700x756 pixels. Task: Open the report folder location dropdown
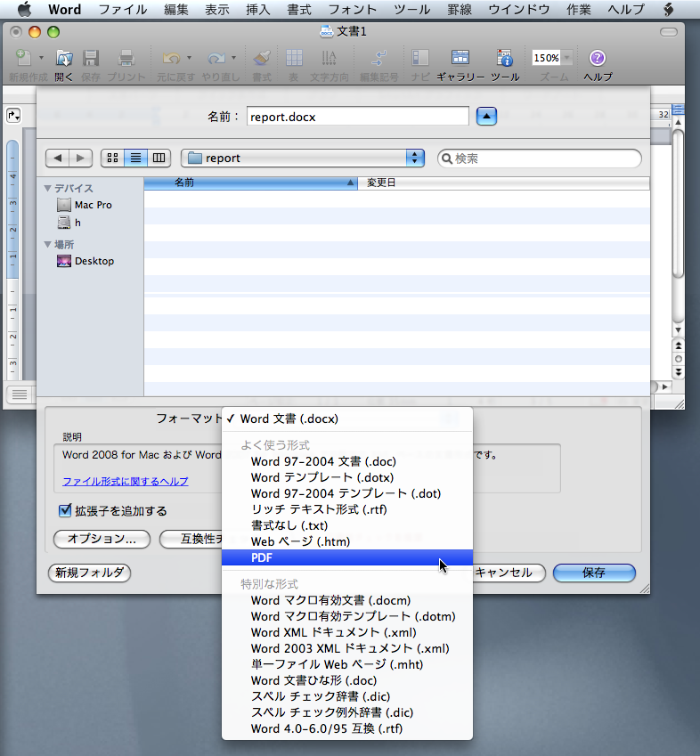(x=303, y=159)
